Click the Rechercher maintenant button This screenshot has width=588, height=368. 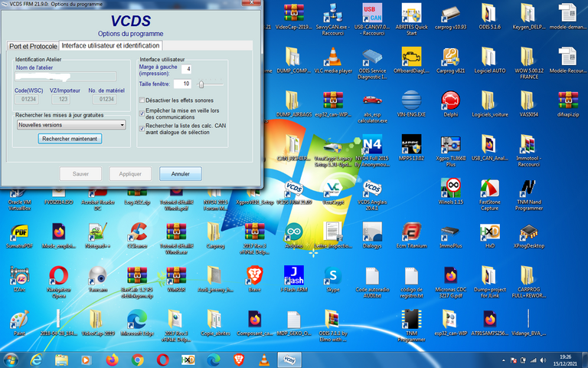[x=70, y=139]
